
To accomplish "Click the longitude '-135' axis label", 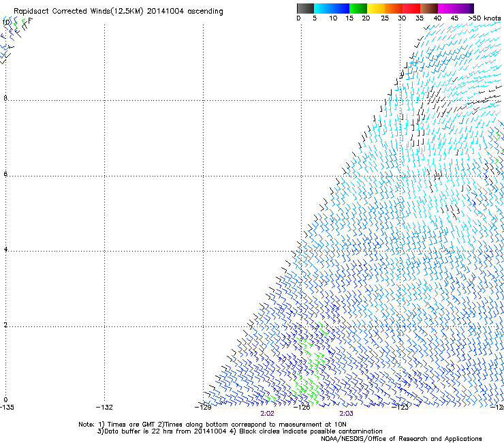I will pyautogui.click(x=7, y=408).
